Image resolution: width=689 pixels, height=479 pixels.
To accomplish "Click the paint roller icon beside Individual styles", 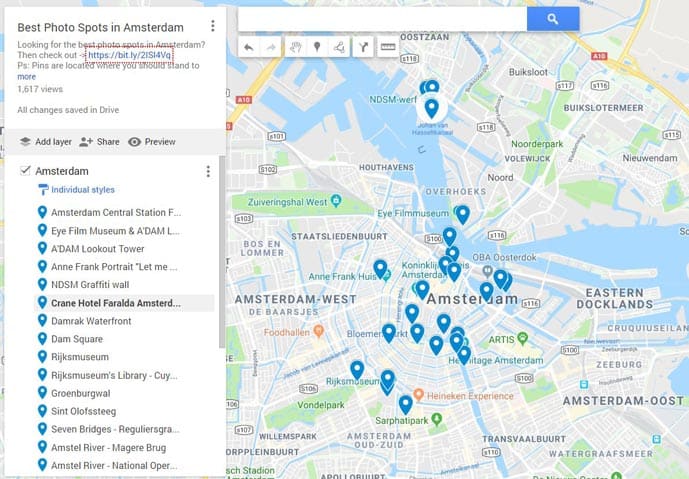I will pos(43,190).
